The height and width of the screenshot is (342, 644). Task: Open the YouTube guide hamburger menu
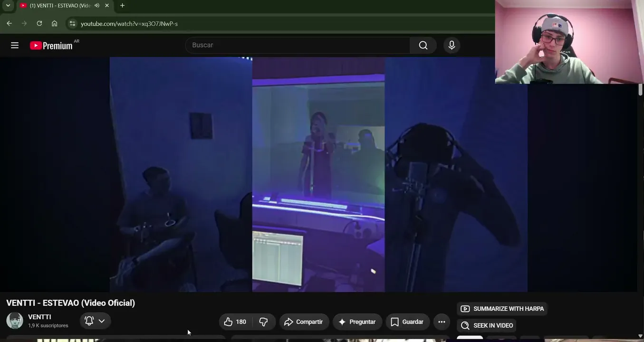(15, 45)
